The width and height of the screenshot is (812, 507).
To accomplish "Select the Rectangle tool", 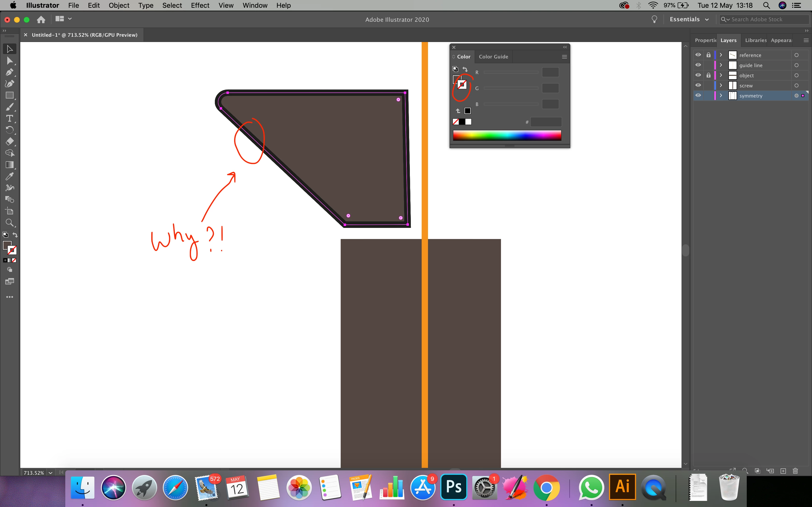I will [9, 96].
